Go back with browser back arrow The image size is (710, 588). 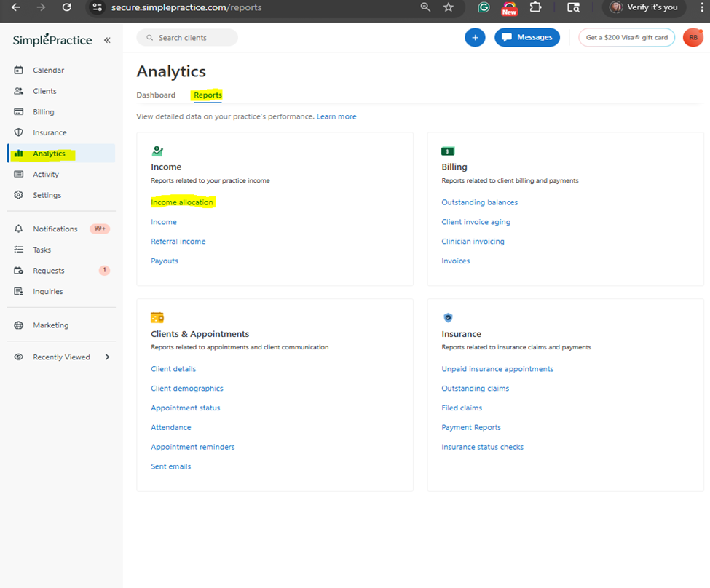coord(16,7)
